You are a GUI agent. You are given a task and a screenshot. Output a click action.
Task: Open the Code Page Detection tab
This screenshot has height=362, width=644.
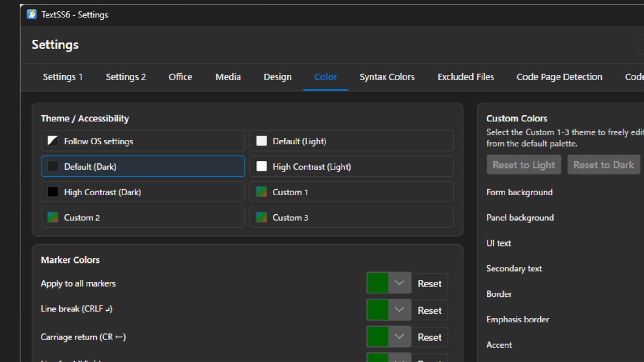pyautogui.click(x=559, y=77)
